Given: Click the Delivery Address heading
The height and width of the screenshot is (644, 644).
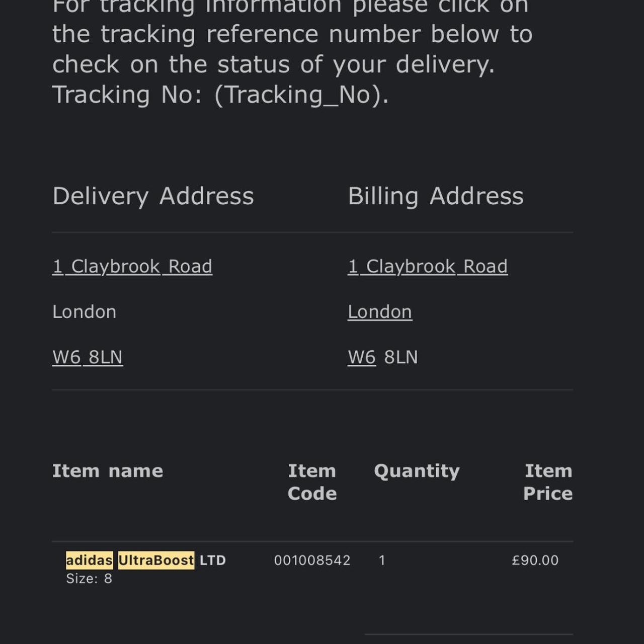Looking at the screenshot, I should (153, 196).
